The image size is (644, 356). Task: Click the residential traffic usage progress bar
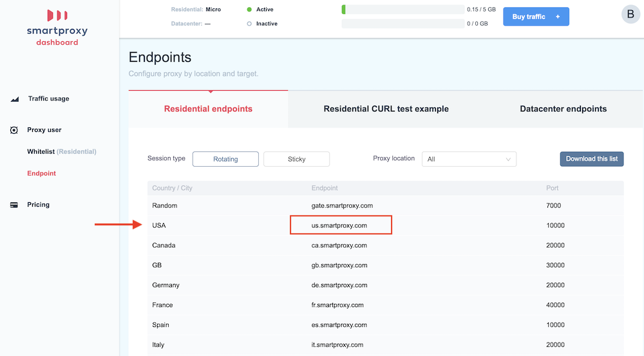pyautogui.click(x=403, y=10)
